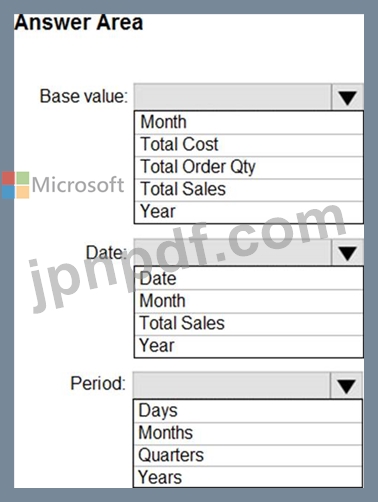378x502 pixels.
Task: Pick Quarters period option
Action: [248, 455]
